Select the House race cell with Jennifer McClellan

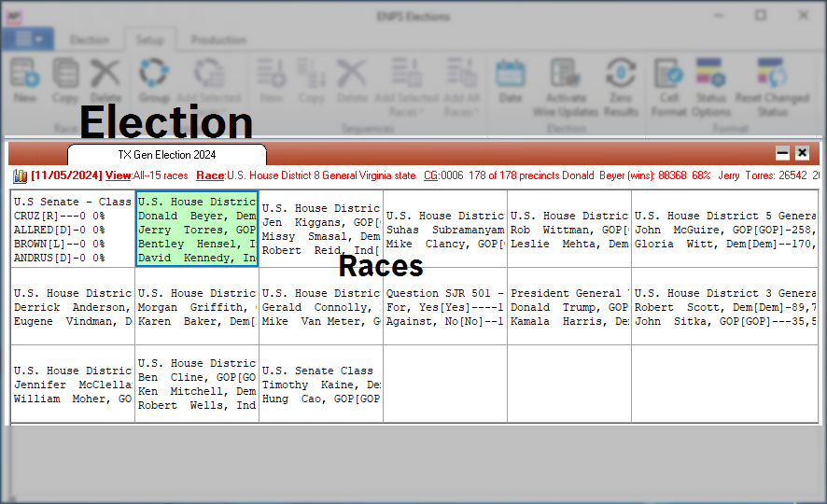tap(73, 384)
